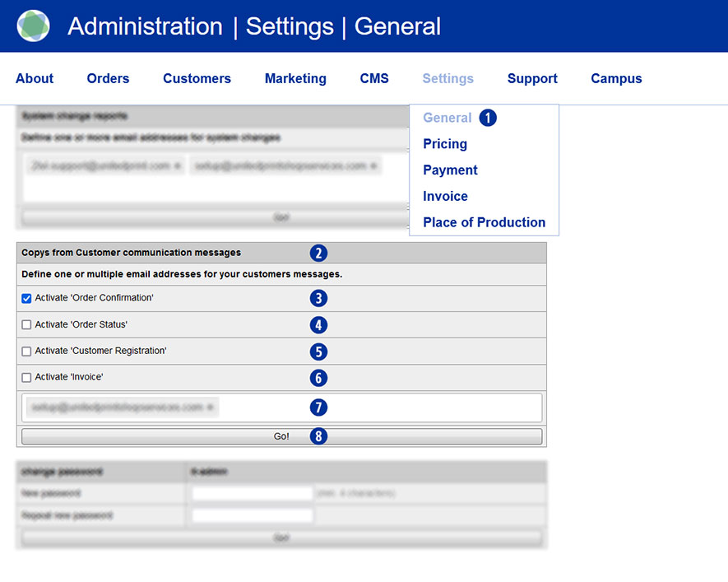Click the round logo in the header
The image size is (728, 582).
click(33, 26)
